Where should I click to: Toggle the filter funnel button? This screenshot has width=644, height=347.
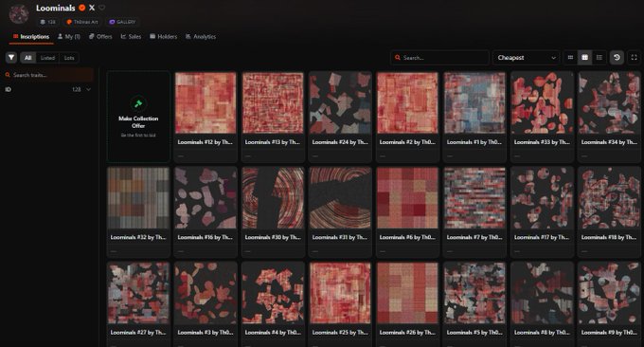coord(11,58)
